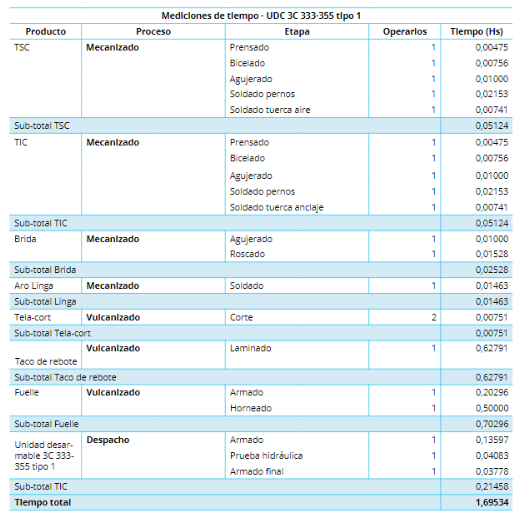The width and height of the screenshot is (522, 517).
Task: Click the Sub-total Brida row
Action: pyautogui.click(x=261, y=270)
